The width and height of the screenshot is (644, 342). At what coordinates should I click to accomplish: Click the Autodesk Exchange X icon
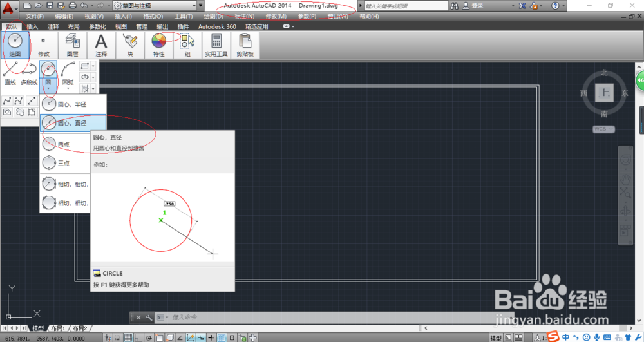tap(522, 6)
